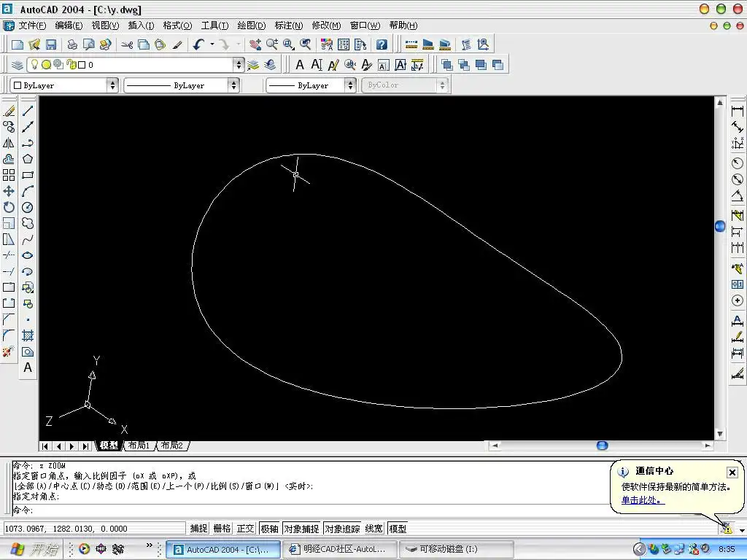Click the Match Properties brush icon

click(x=177, y=44)
